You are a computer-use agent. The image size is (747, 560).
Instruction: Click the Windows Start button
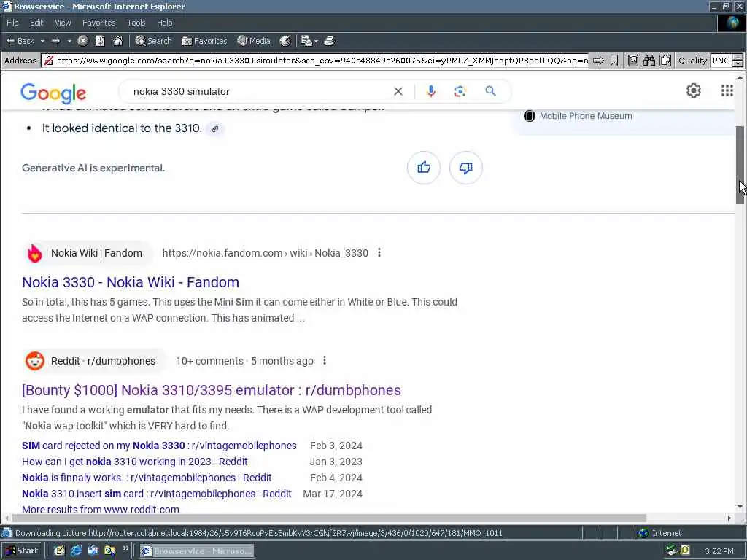21,551
